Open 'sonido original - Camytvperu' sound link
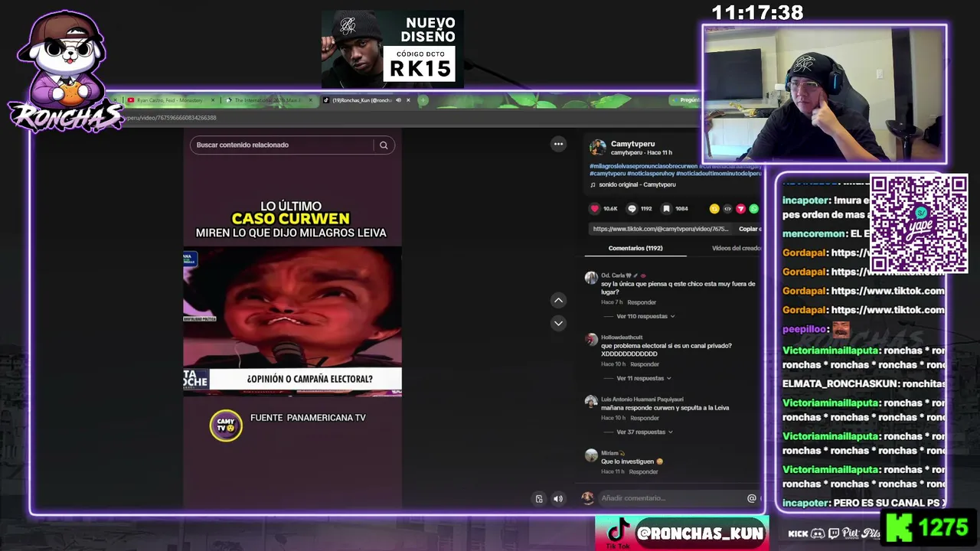 [637, 184]
